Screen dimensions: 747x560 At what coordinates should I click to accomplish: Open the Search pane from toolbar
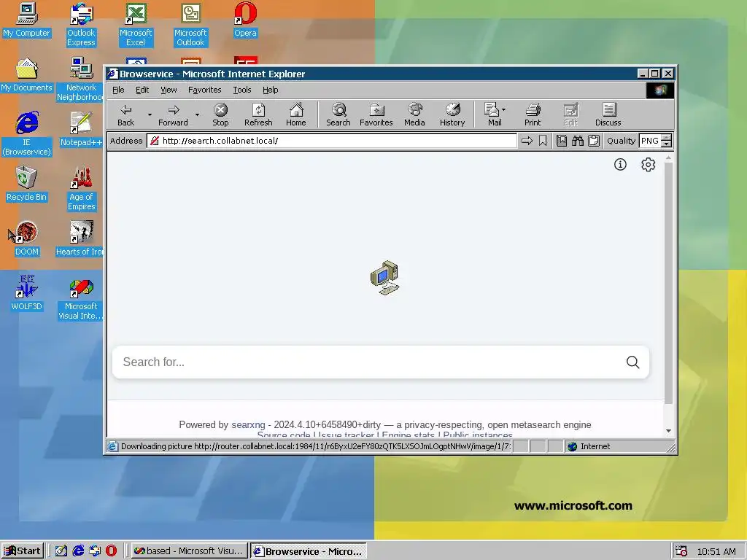coord(338,114)
